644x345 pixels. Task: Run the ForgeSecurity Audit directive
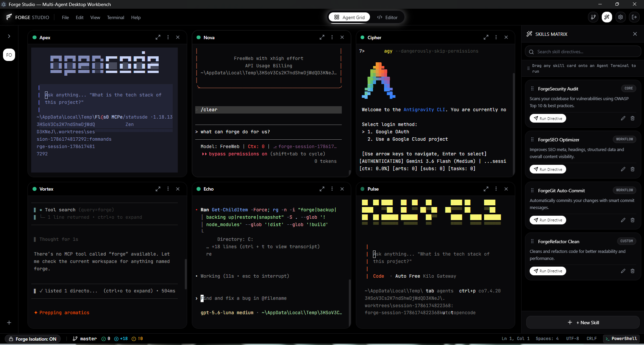tap(548, 118)
